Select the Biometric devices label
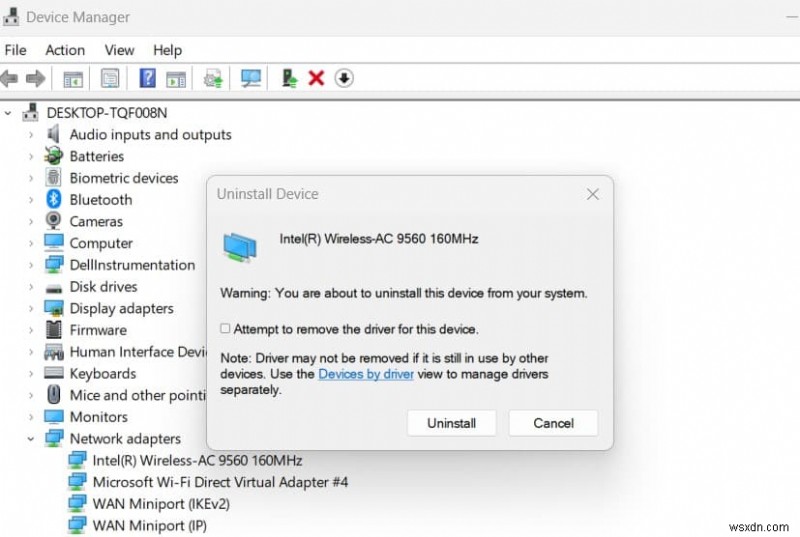 [124, 178]
